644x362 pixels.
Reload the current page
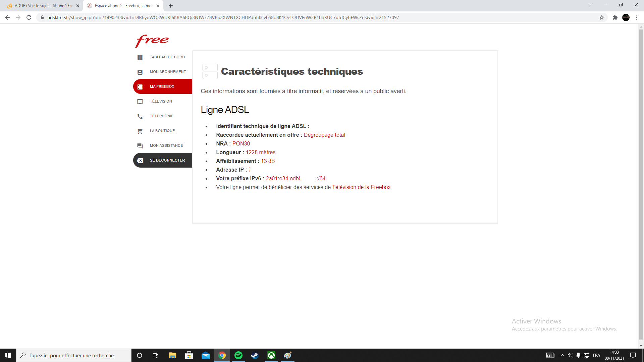29,17
